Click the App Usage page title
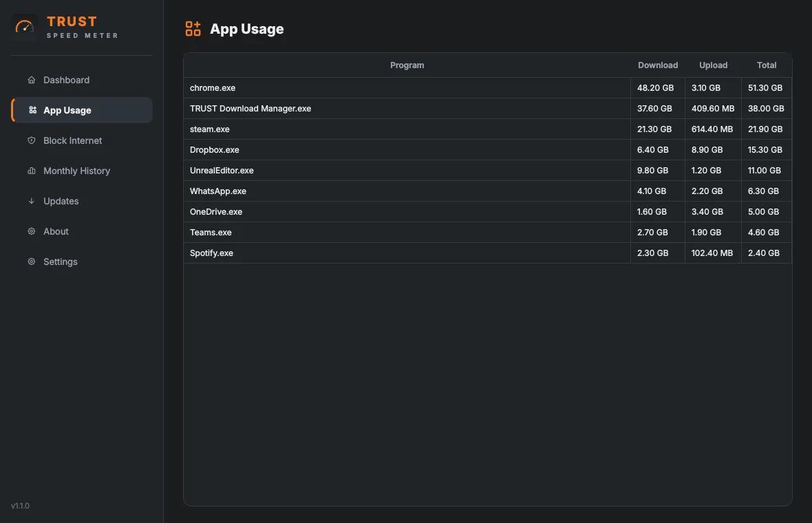812x523 pixels. (246, 29)
